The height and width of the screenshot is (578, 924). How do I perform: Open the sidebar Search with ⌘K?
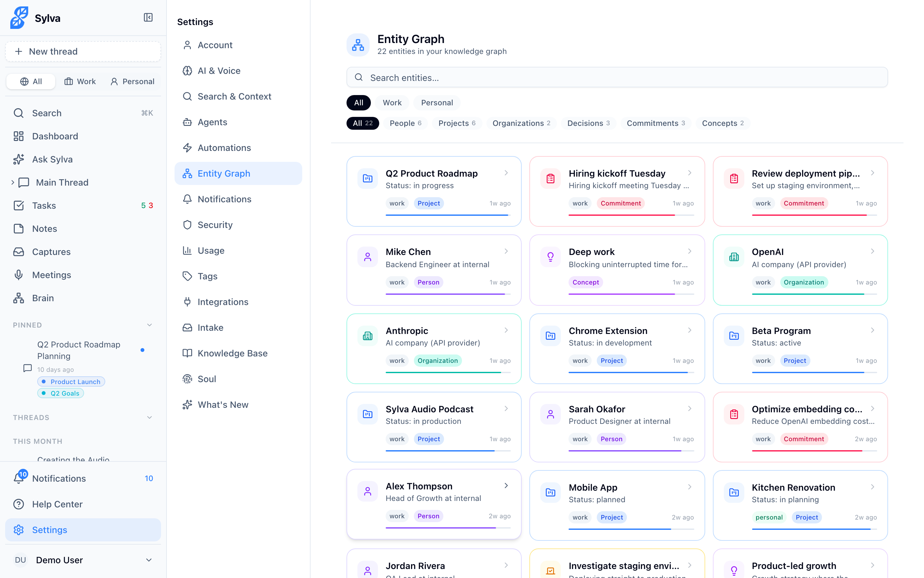pyautogui.click(x=83, y=113)
